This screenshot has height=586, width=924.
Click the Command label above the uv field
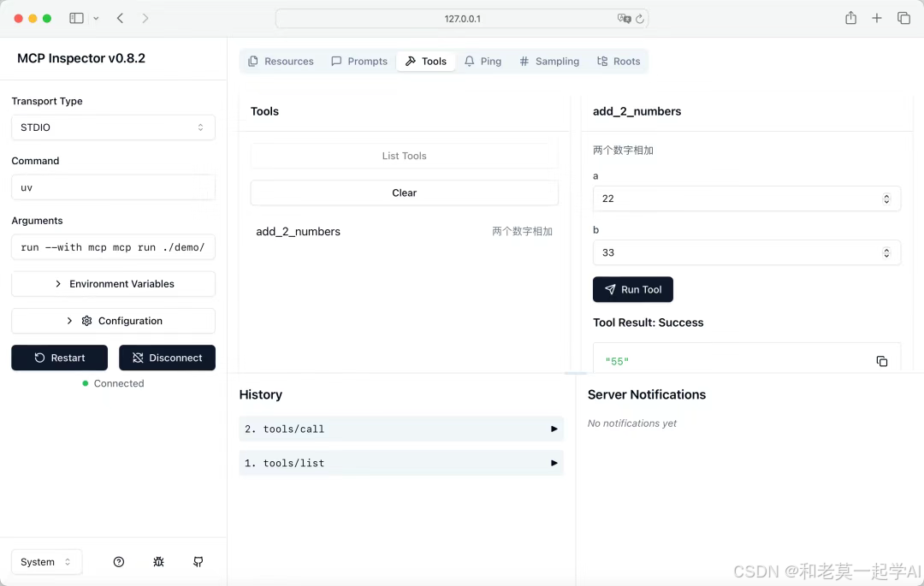coord(35,161)
